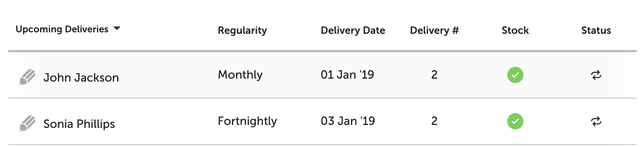
Task: Select the Fortnightly regularity cell
Action: [x=247, y=121]
